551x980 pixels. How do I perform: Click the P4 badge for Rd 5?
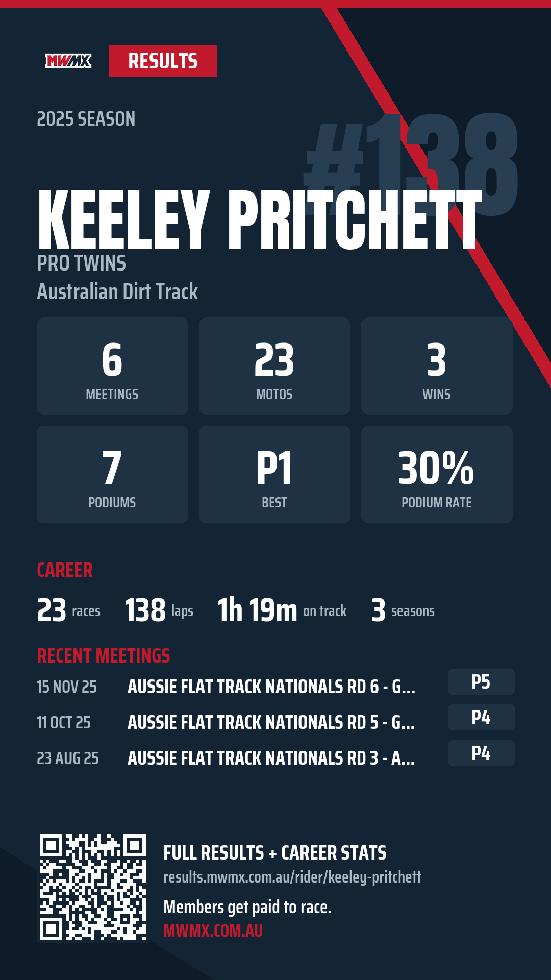(481, 717)
